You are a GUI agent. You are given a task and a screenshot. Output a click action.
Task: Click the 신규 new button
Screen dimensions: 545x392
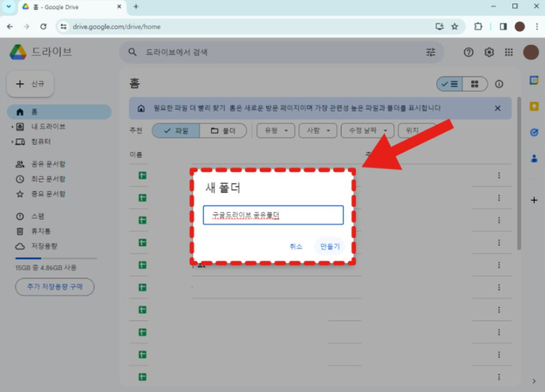(30, 84)
